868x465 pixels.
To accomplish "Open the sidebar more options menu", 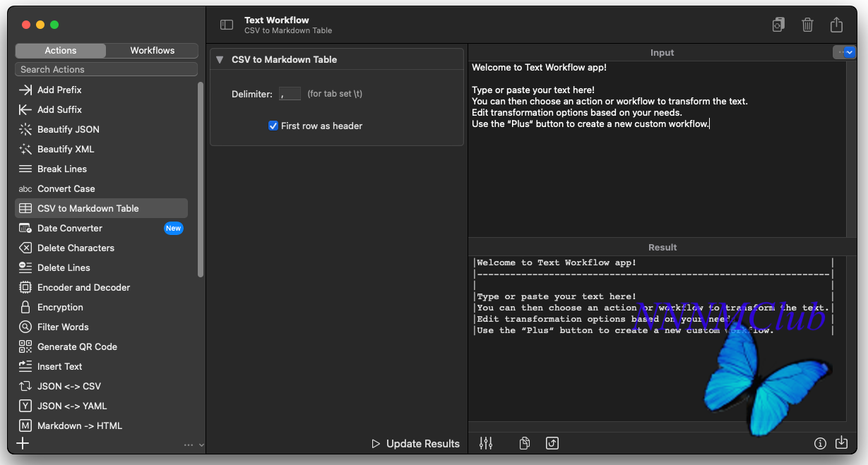I will 194,445.
